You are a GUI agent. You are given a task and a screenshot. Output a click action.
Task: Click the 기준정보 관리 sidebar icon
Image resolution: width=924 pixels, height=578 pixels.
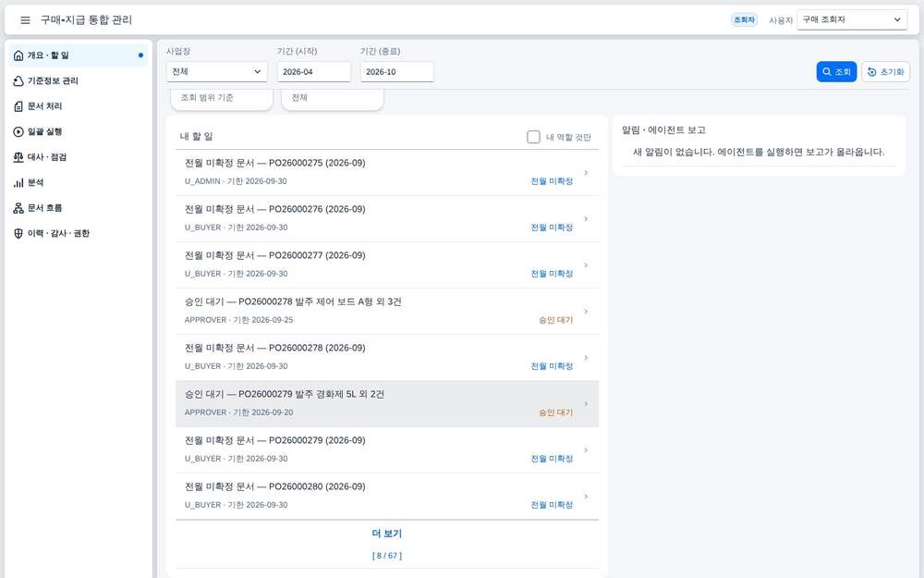[x=18, y=80]
